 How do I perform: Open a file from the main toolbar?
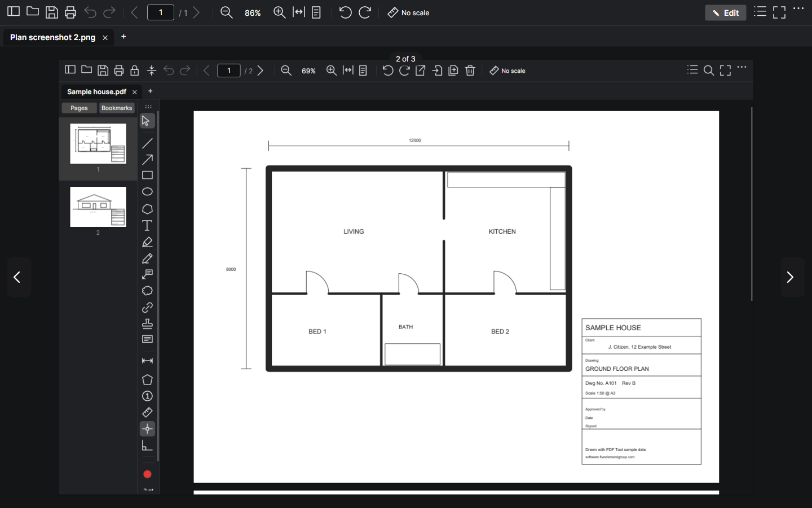pyautogui.click(x=33, y=12)
